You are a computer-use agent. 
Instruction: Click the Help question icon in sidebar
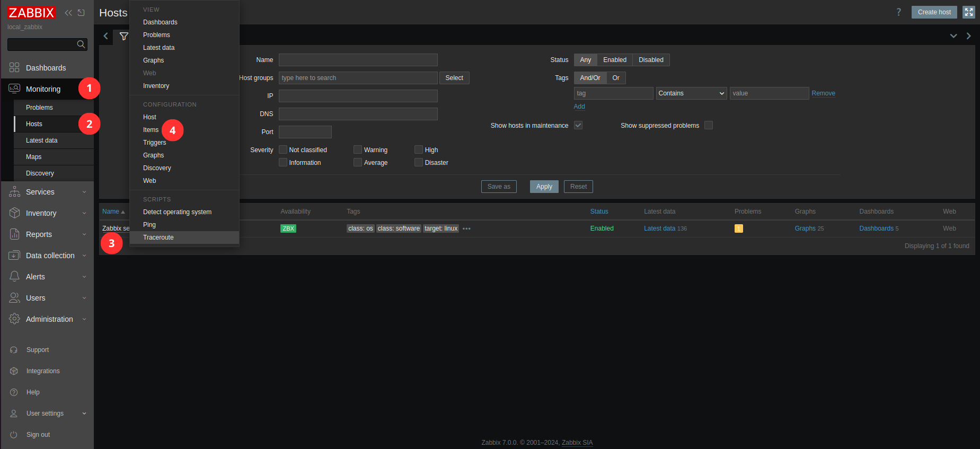click(14, 392)
